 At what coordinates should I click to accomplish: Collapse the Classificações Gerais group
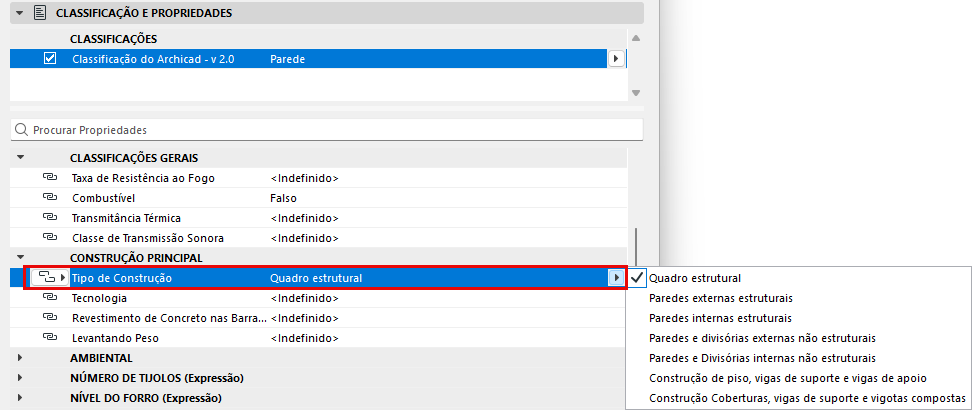[x=20, y=158]
